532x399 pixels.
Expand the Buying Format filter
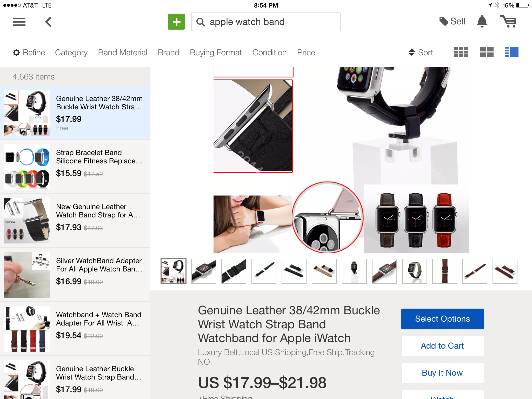pos(216,52)
